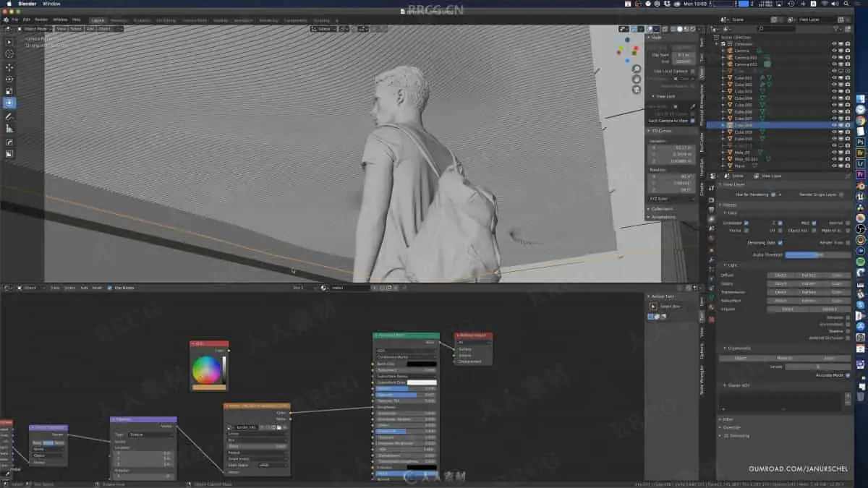Viewport: 868px width, 488px height.
Task: Click Diffuse Direct pass button
Action: point(780,275)
